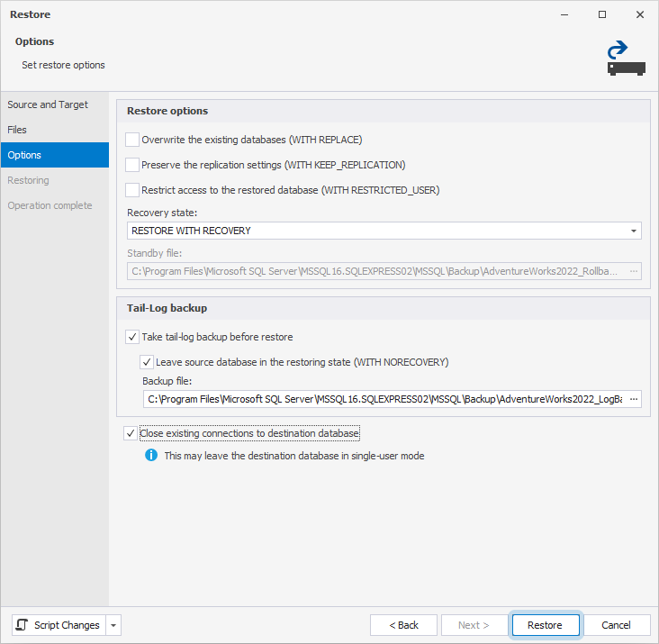Click the restore wizard header icon

627,58
